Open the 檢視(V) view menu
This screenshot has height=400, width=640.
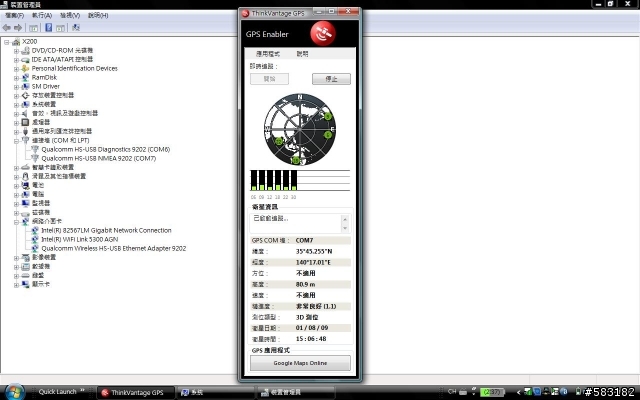[x=70, y=16]
